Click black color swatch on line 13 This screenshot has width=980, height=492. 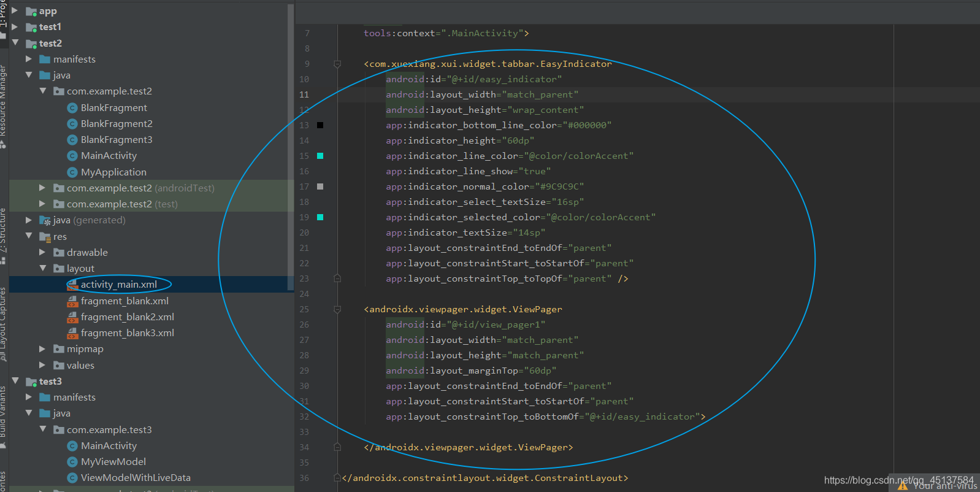pos(320,125)
